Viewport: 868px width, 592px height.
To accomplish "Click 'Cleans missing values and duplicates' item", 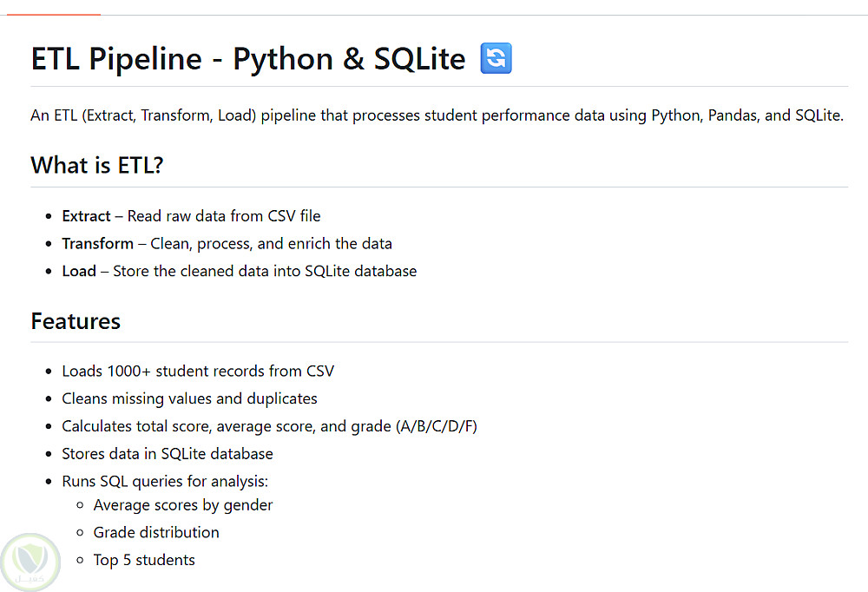I will [x=189, y=398].
